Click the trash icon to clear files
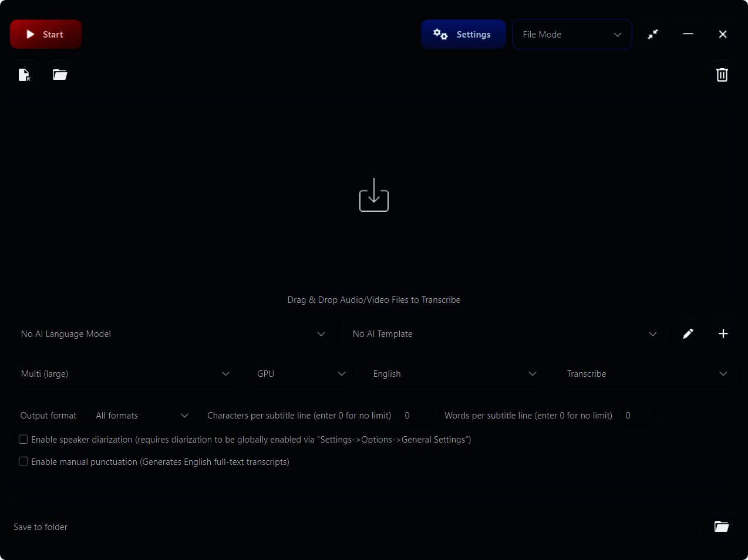Image resolution: width=748 pixels, height=560 pixels. coord(722,75)
